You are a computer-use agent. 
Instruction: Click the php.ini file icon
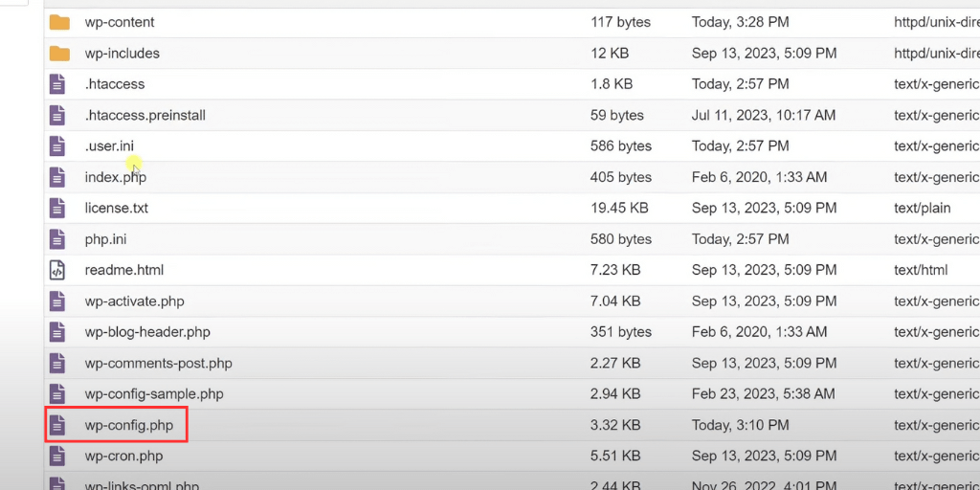tap(57, 238)
